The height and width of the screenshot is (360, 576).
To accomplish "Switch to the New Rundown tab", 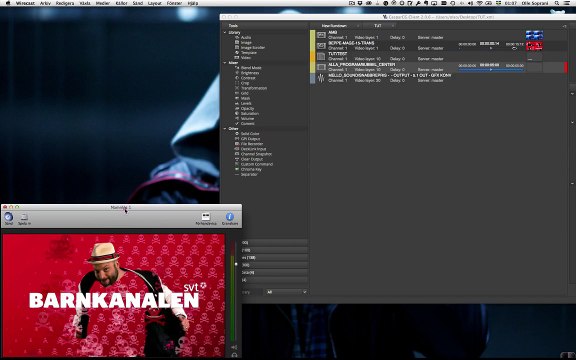I will [334, 26].
